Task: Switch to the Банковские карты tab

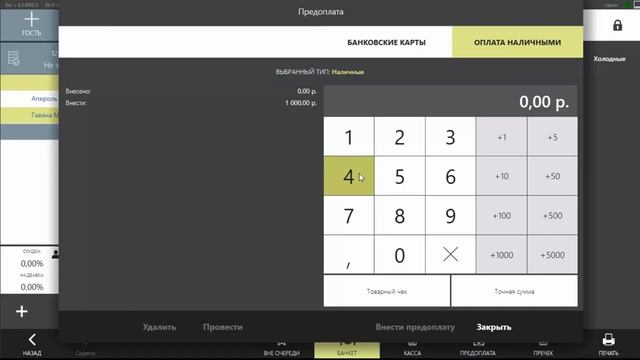Action: [x=386, y=42]
